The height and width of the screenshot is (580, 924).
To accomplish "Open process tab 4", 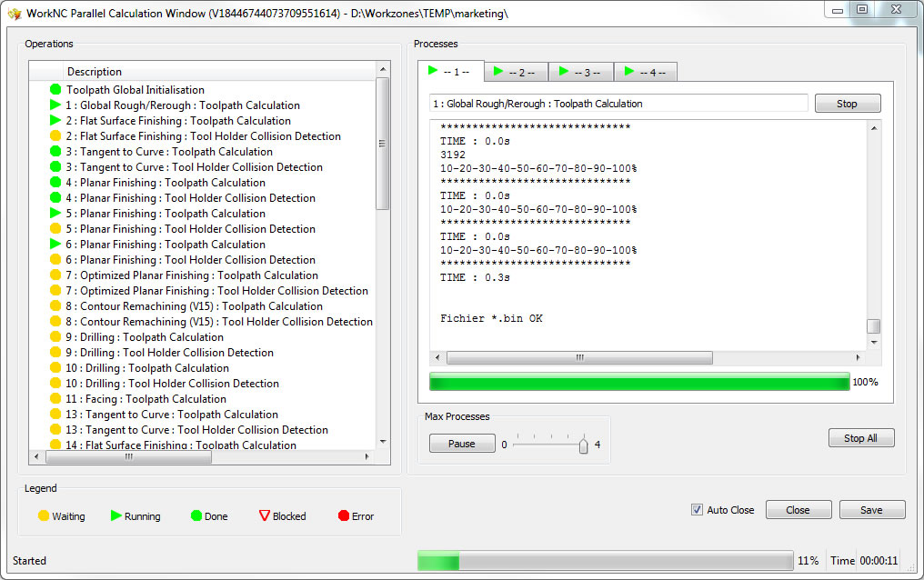I will 646,72.
